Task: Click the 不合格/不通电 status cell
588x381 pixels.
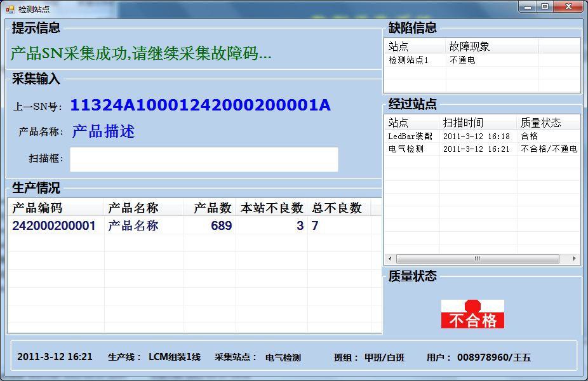Action: (549, 149)
